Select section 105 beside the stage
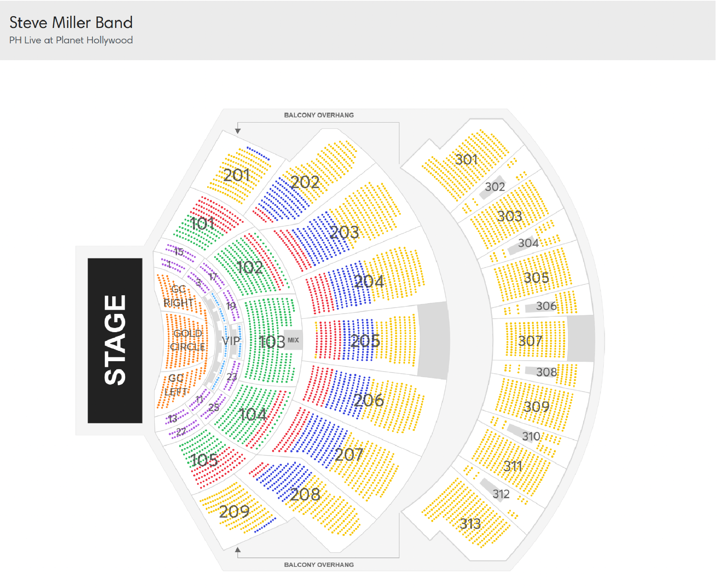 point(204,460)
